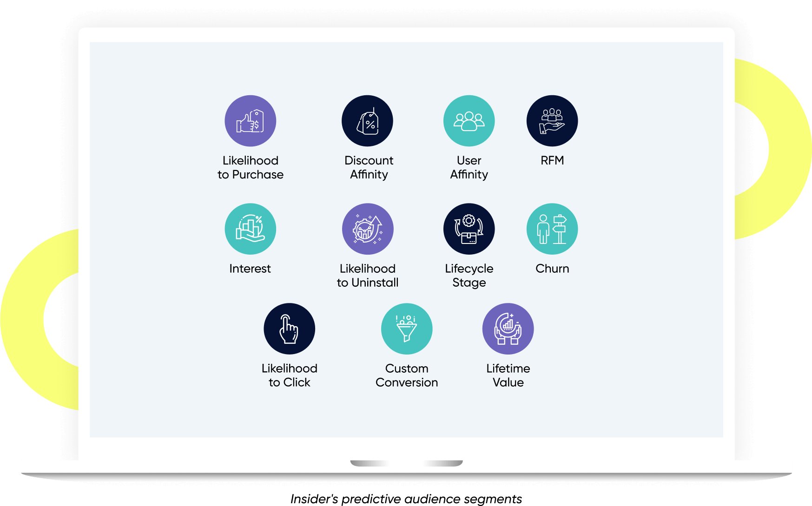Click the Likelihood to Click pointer icon

289,329
